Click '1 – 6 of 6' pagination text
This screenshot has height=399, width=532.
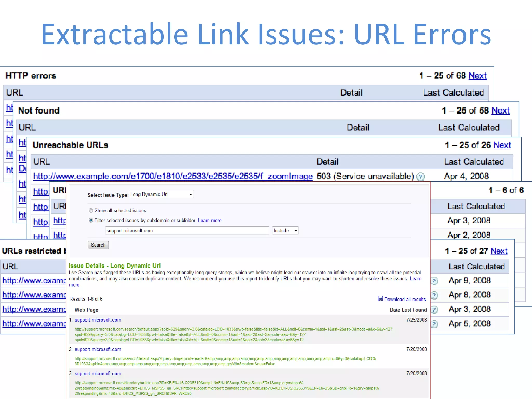[x=506, y=190]
